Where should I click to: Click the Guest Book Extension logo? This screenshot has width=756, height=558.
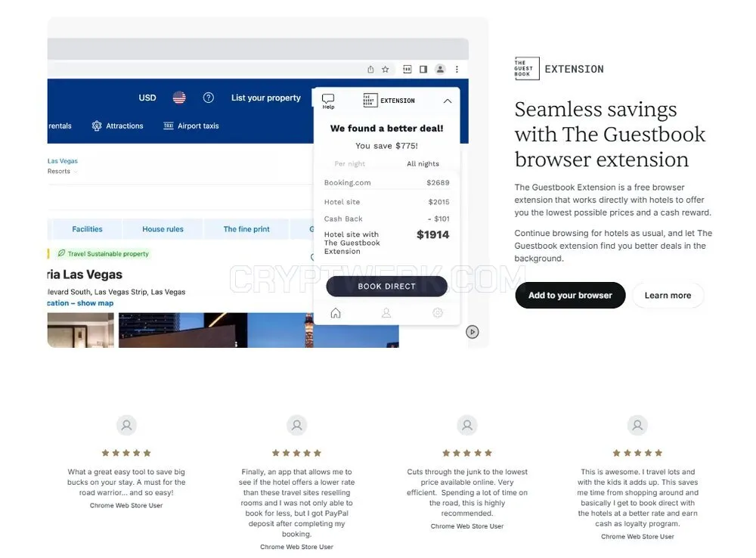click(x=559, y=69)
